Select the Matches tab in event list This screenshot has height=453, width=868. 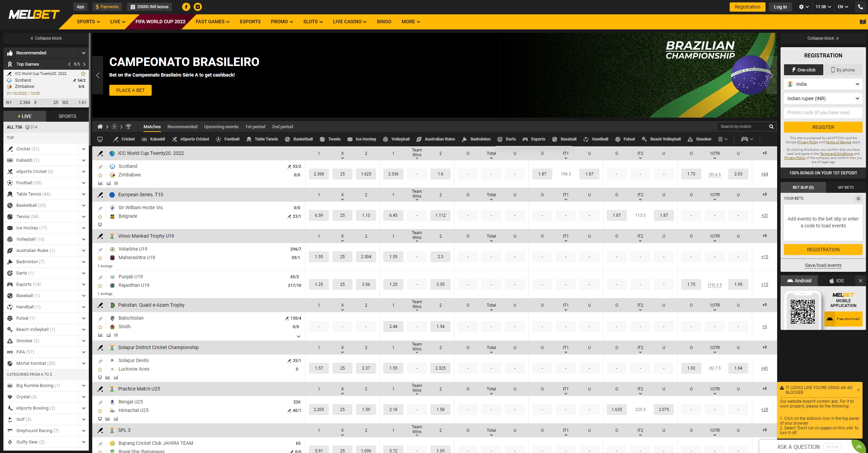151,127
